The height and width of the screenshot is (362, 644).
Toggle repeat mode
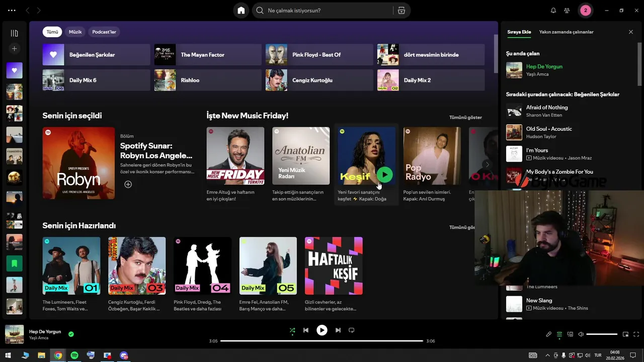pyautogui.click(x=352, y=330)
